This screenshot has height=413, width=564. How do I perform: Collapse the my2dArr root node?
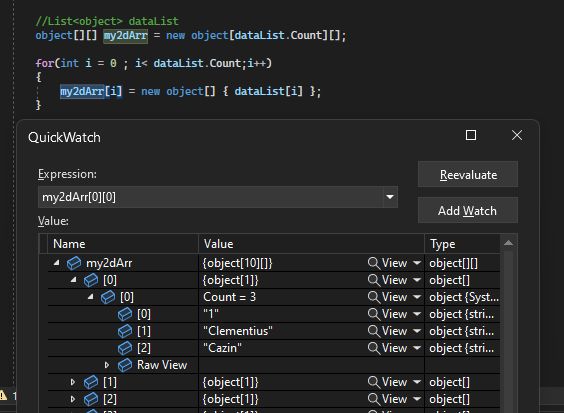[56, 263]
